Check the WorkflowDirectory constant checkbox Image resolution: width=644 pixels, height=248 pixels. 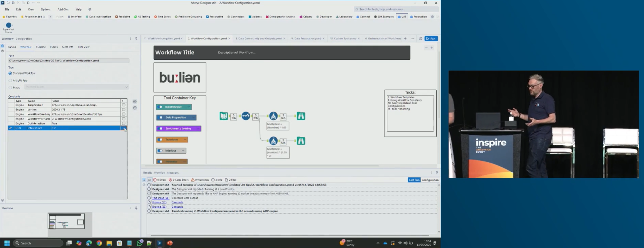[x=124, y=114]
